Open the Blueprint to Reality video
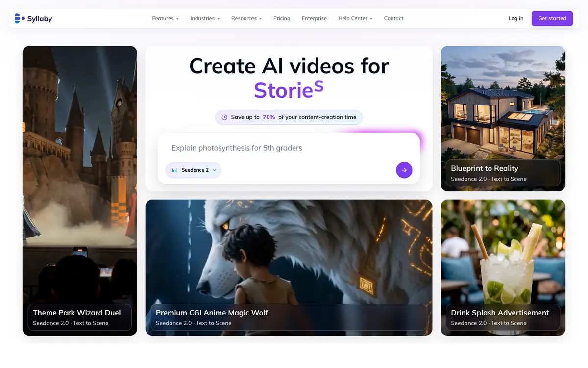 pos(503,118)
